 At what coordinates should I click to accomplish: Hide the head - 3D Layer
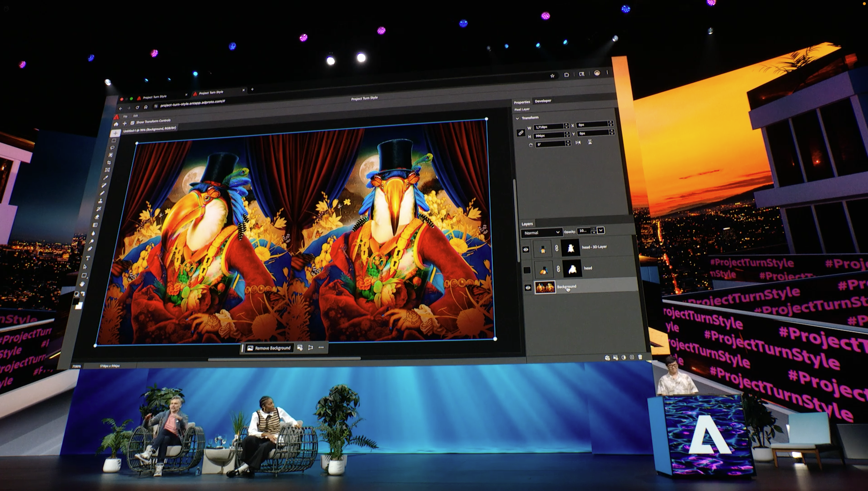coord(526,249)
